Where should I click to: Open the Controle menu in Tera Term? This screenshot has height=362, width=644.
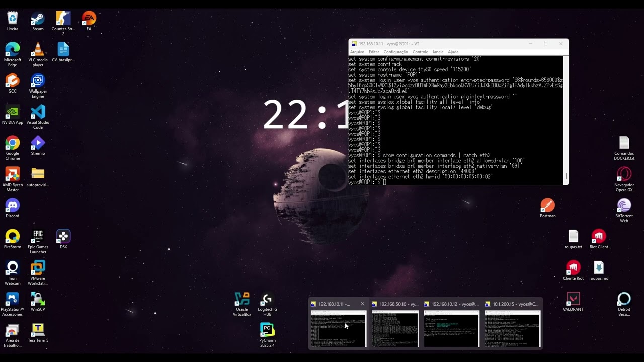pyautogui.click(x=420, y=52)
